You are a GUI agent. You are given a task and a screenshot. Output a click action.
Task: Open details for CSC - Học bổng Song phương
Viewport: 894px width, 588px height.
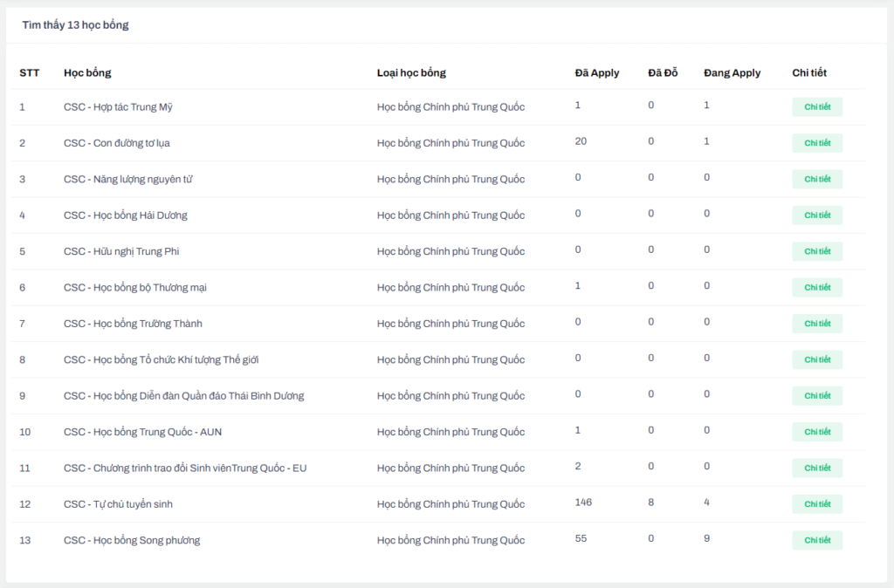[817, 540]
